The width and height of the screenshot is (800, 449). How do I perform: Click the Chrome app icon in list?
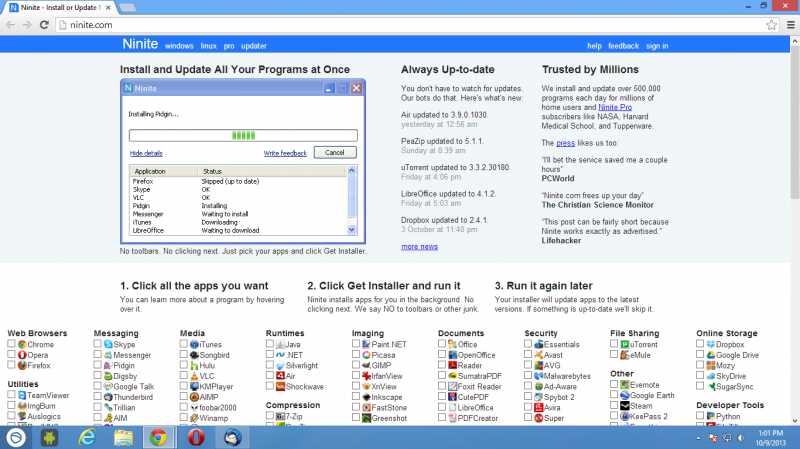(22, 344)
